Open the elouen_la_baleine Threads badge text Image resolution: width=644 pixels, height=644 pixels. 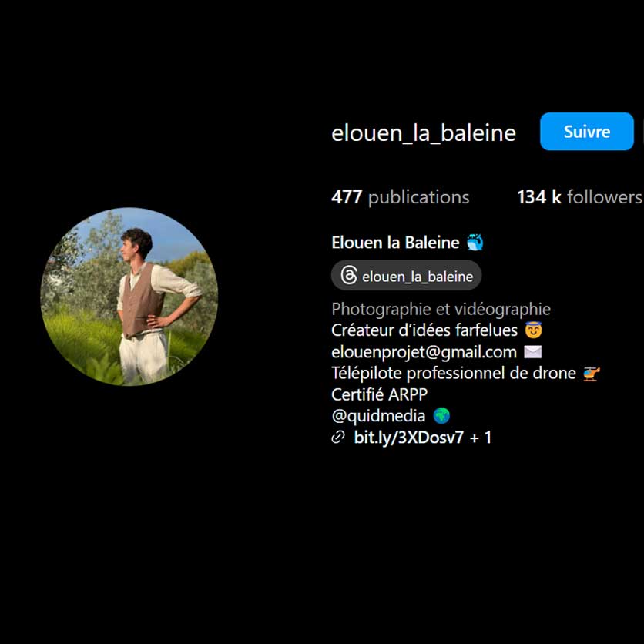[x=418, y=277]
